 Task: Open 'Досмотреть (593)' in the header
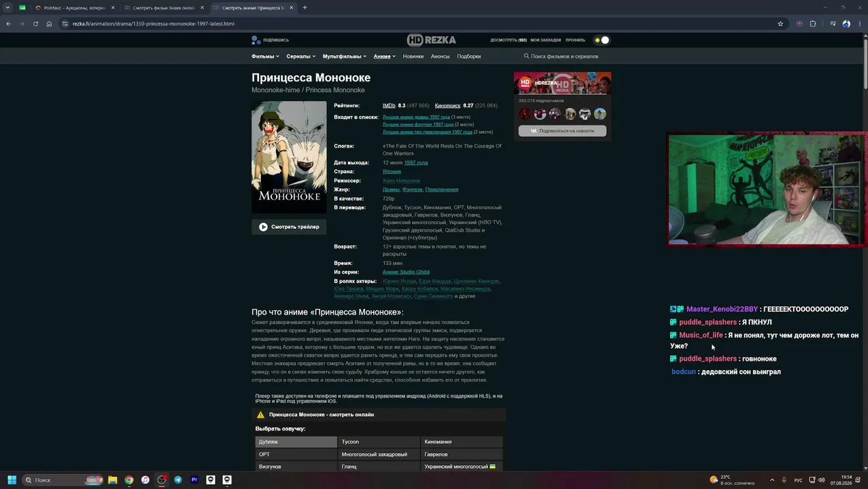(508, 40)
